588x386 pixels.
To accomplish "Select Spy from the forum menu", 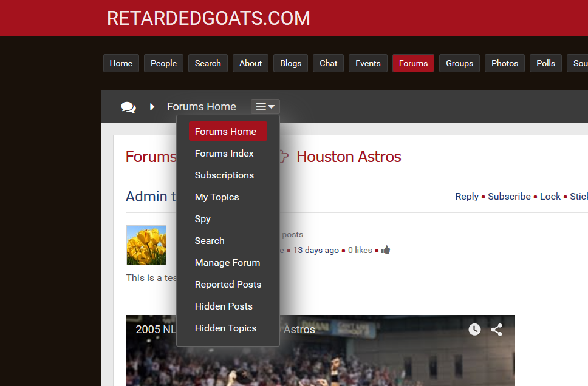I will (x=203, y=219).
